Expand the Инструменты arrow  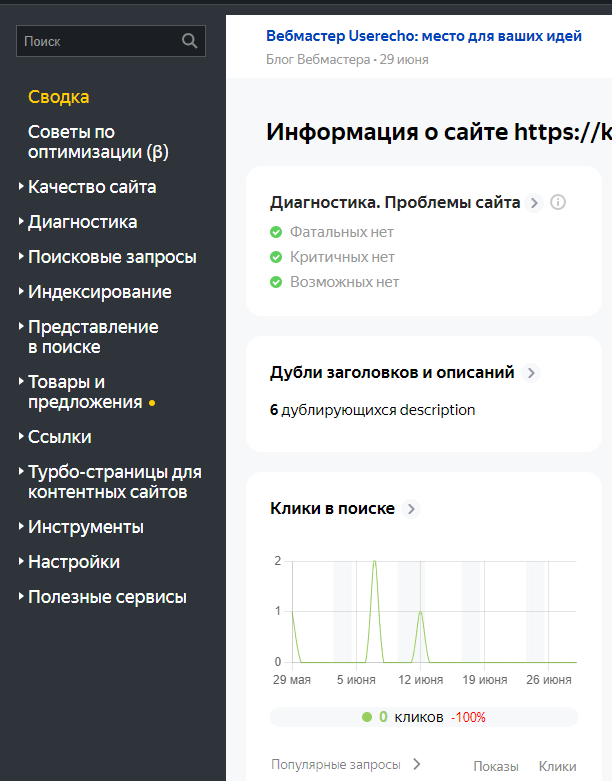[x=21, y=525]
